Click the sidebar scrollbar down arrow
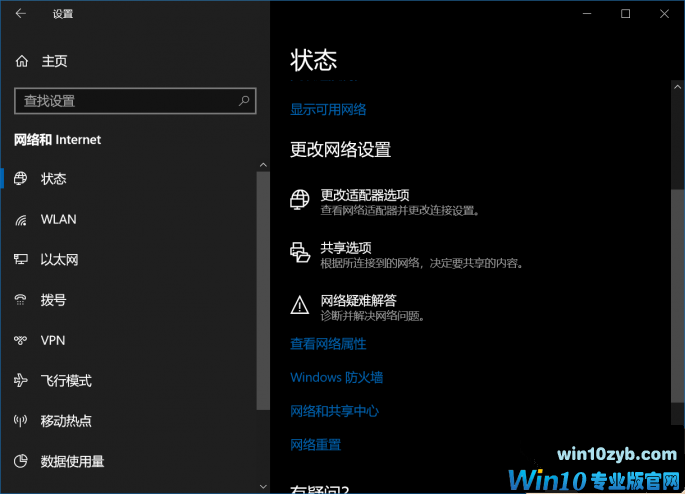 click(x=263, y=486)
